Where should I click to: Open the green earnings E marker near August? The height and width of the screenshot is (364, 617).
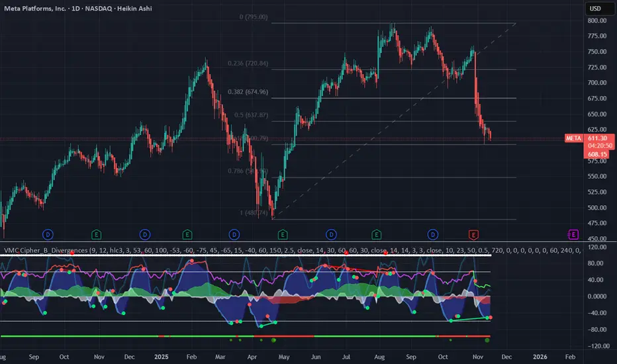pos(376,235)
